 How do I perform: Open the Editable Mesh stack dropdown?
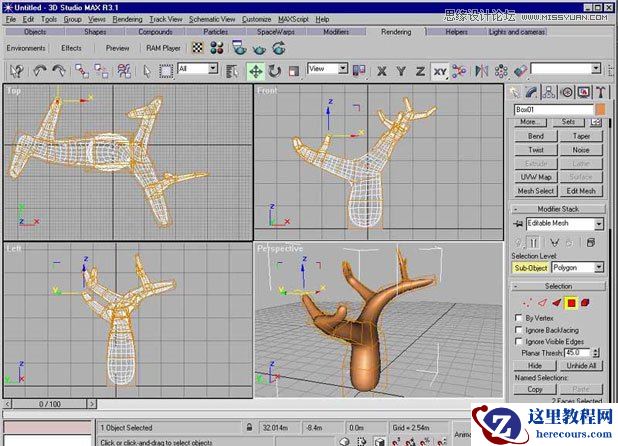tap(599, 224)
